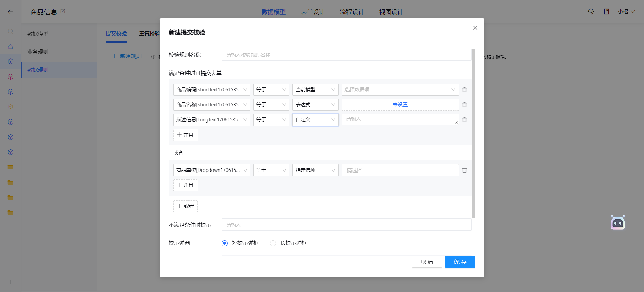Switch to the 流程设计 tab

point(352,12)
